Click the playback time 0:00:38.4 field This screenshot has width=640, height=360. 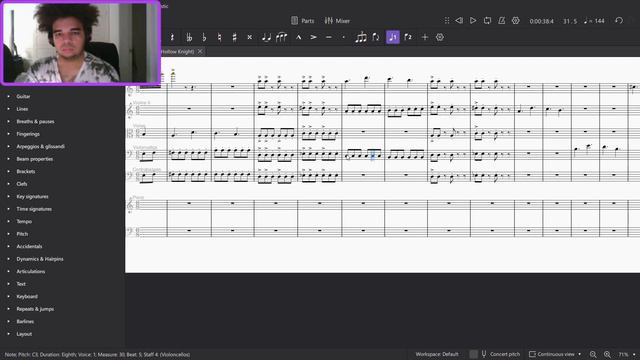coord(541,21)
